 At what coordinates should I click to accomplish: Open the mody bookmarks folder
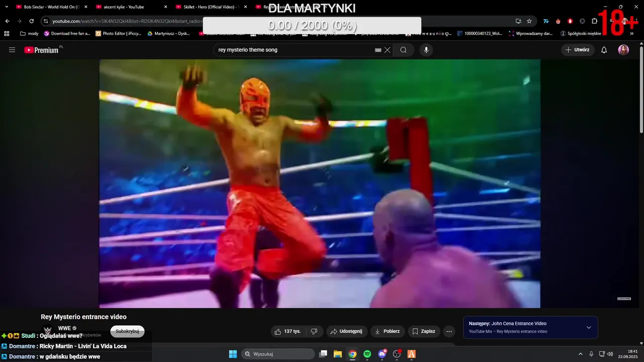(x=29, y=34)
